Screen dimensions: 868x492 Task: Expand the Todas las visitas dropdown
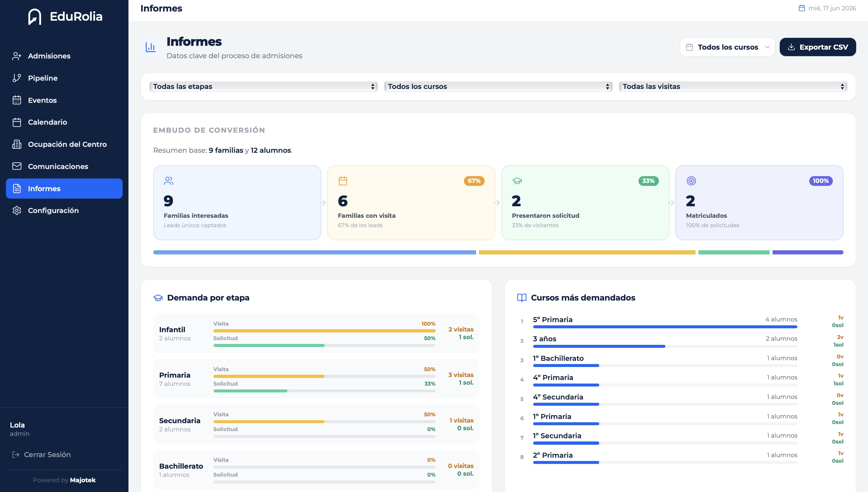pos(732,87)
